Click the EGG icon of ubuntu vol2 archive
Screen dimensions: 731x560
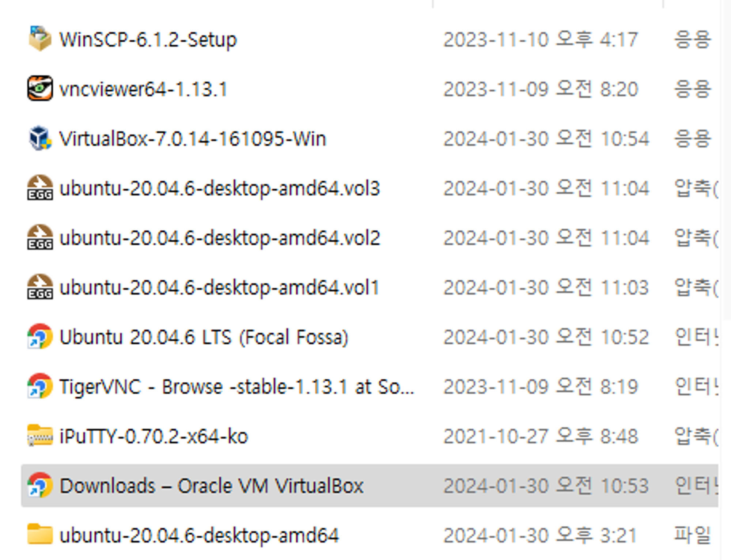tap(40, 237)
